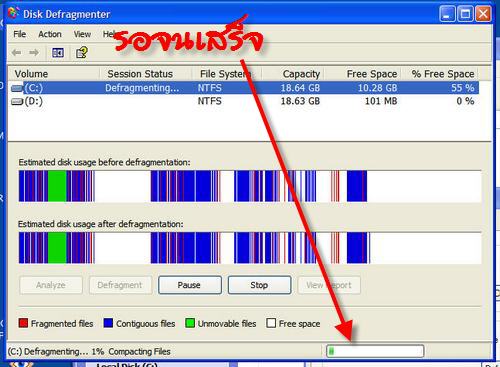The height and width of the screenshot is (367, 500).
Task: Open the View menu
Action: 82,34
